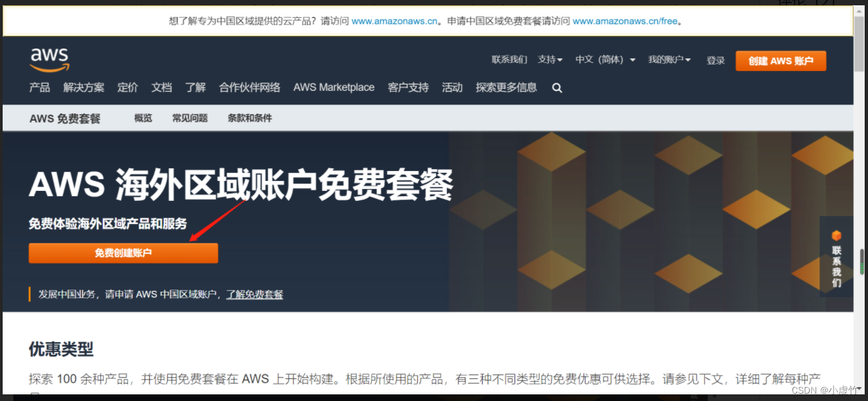Open the 活动 menu item
The image size is (868, 401).
tap(452, 87)
